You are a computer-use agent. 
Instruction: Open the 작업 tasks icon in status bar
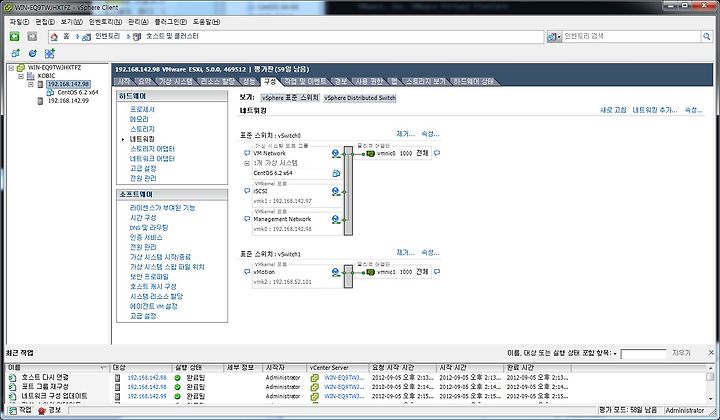click(x=13, y=410)
